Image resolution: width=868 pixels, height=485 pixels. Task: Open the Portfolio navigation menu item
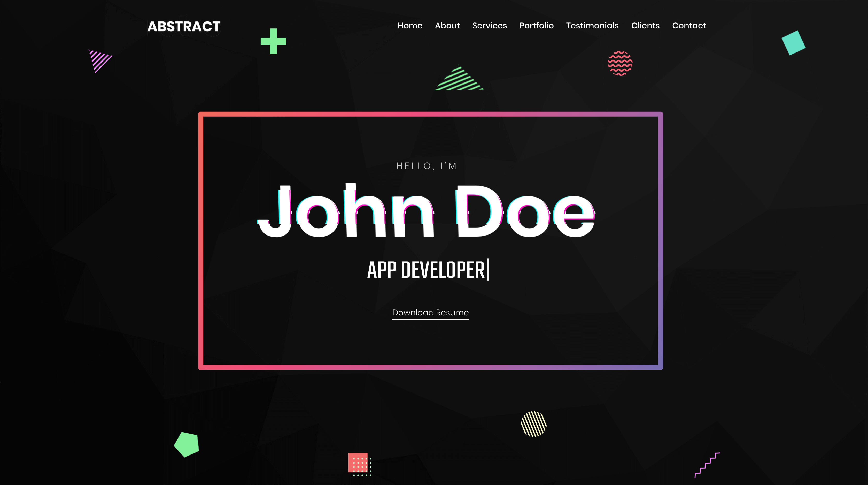[537, 26]
